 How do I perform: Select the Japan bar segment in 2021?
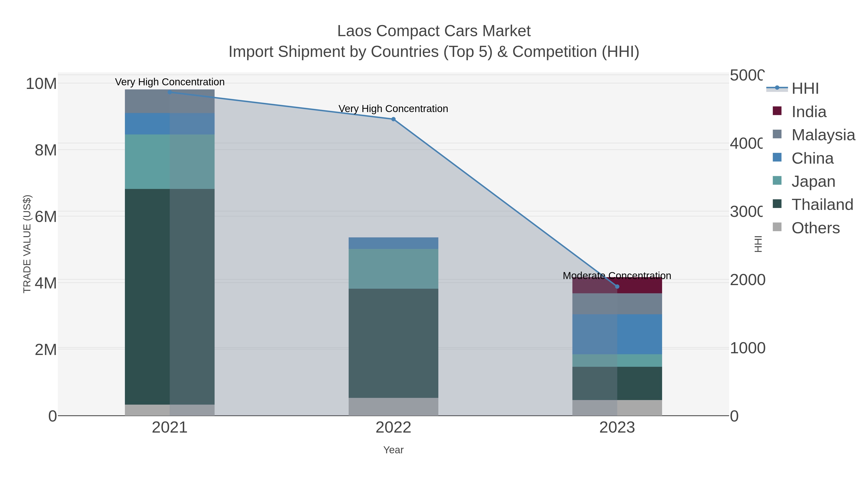coord(170,162)
